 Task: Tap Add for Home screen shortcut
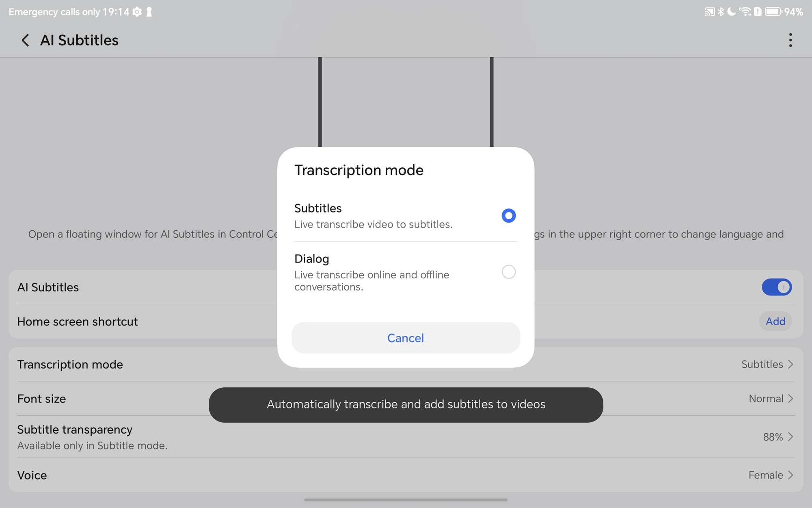click(775, 321)
